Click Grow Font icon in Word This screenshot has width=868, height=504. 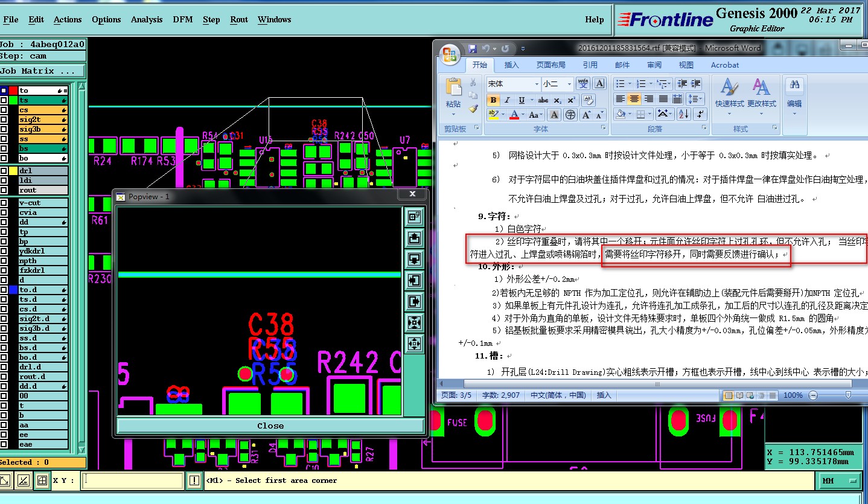click(586, 115)
